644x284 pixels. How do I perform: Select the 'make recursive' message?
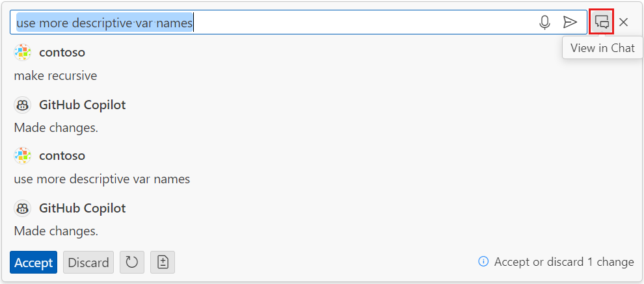pyautogui.click(x=55, y=76)
